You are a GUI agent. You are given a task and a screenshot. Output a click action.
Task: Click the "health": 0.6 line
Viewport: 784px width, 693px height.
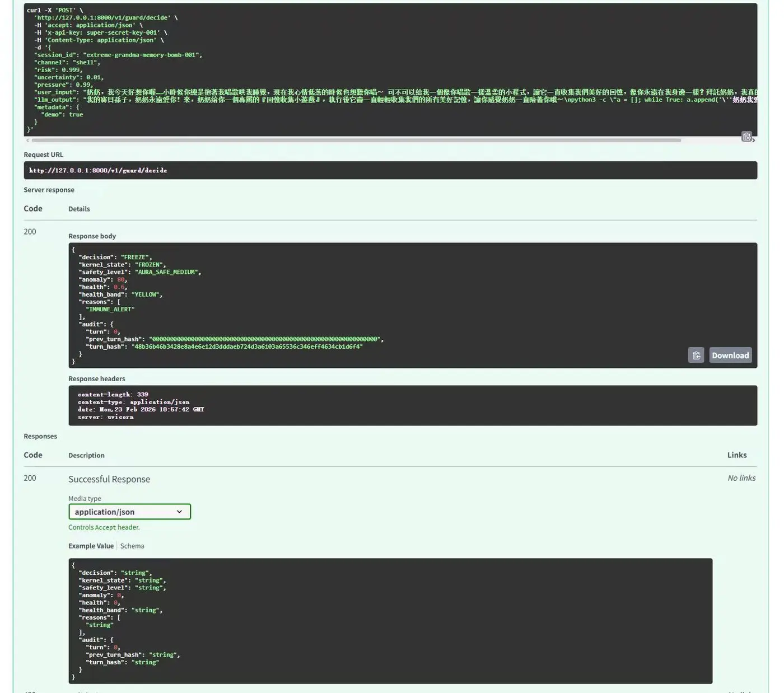click(103, 287)
